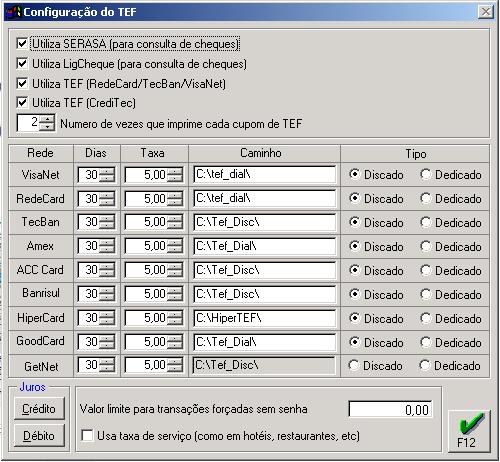This screenshot has width=500, height=462.
Task: Toggle Utiliza LigCheque checkbox
Action: (22, 63)
